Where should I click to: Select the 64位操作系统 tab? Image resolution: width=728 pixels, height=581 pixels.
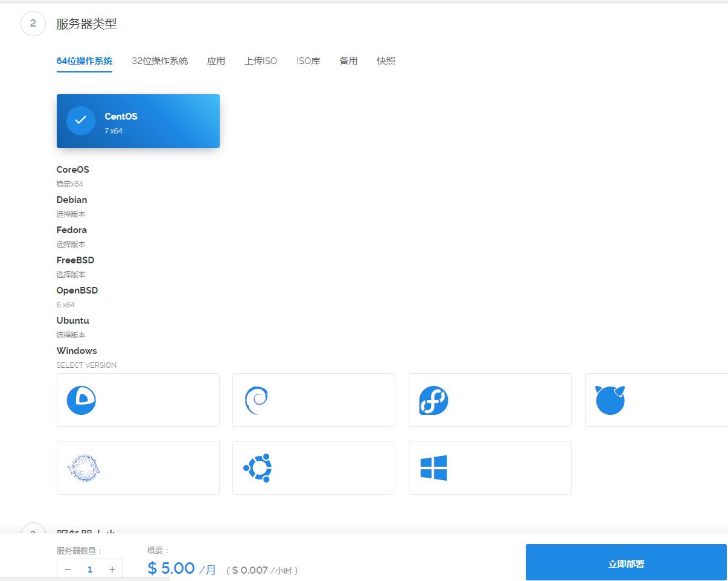coord(85,61)
